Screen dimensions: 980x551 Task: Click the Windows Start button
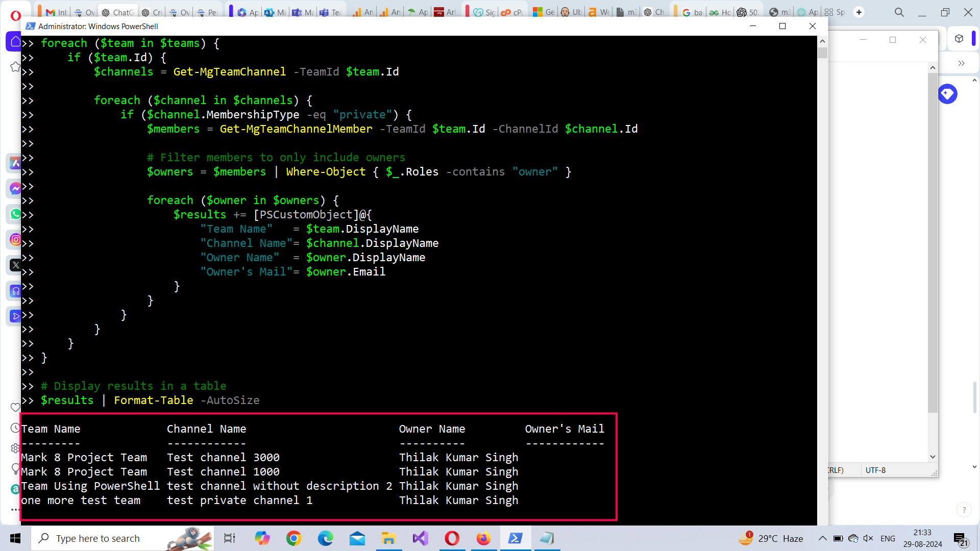(15, 538)
